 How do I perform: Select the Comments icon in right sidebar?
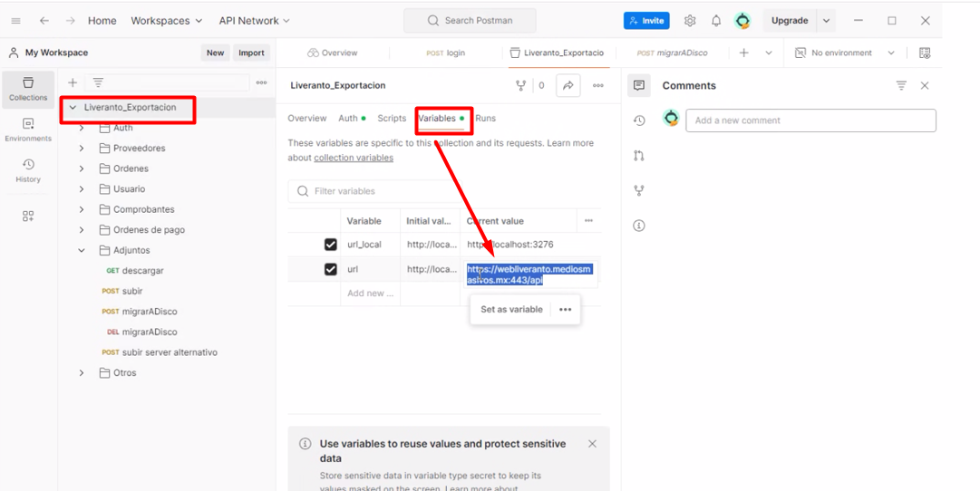(639, 85)
